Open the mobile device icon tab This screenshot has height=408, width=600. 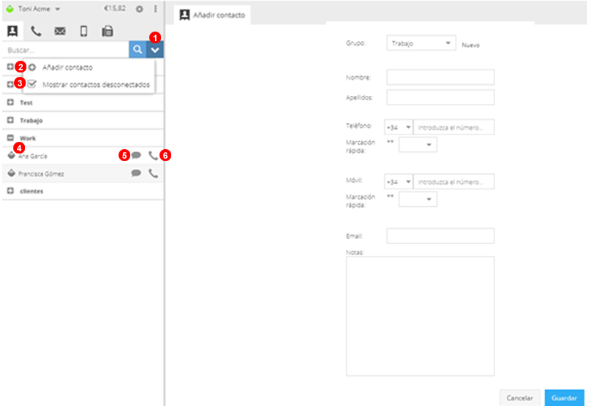click(83, 31)
